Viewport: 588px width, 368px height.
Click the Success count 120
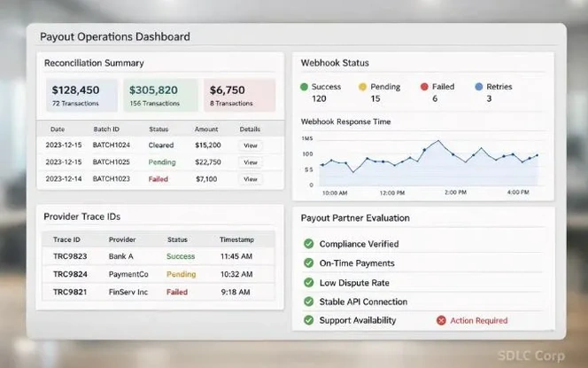pyautogui.click(x=319, y=98)
